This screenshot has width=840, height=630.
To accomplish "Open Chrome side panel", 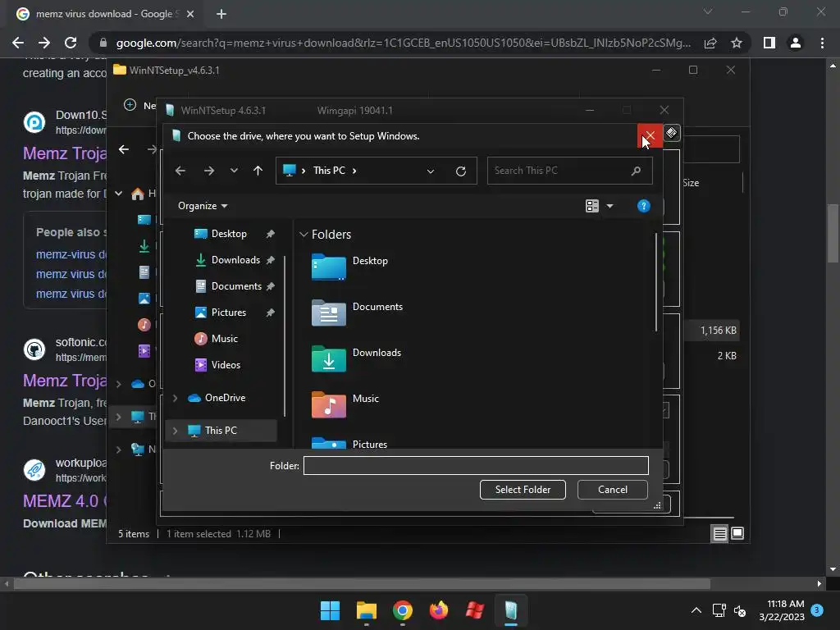I will [x=769, y=43].
